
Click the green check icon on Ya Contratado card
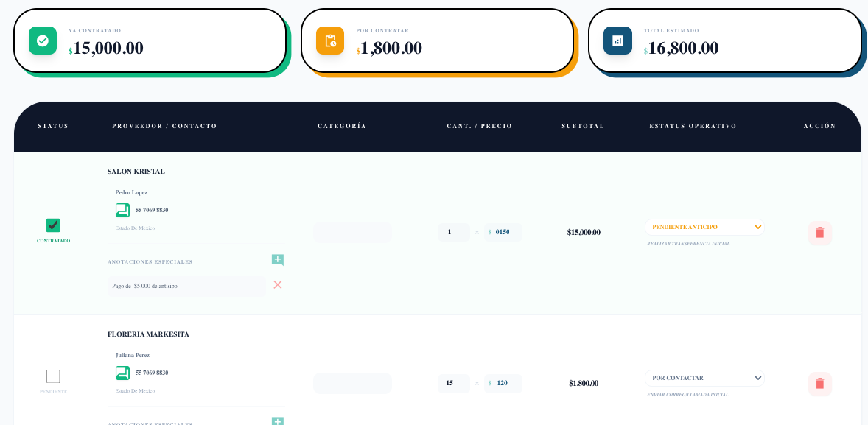(x=42, y=41)
